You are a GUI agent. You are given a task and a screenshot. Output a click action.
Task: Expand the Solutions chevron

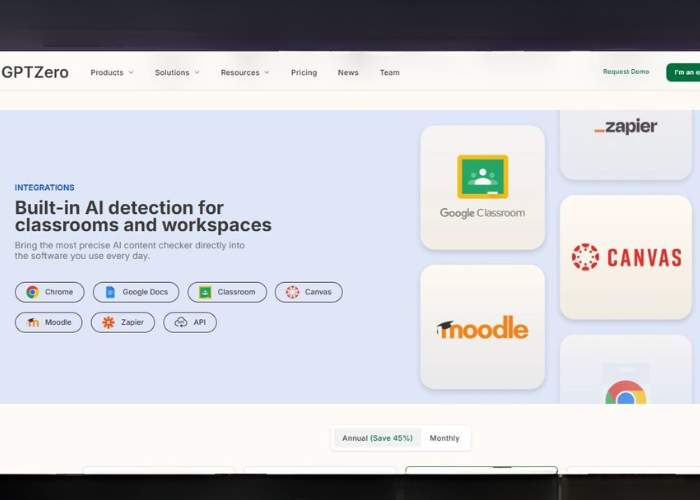point(197,72)
